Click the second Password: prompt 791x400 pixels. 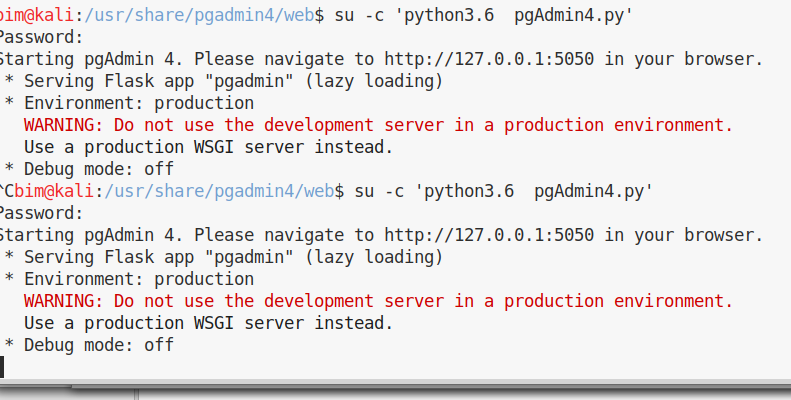40,213
